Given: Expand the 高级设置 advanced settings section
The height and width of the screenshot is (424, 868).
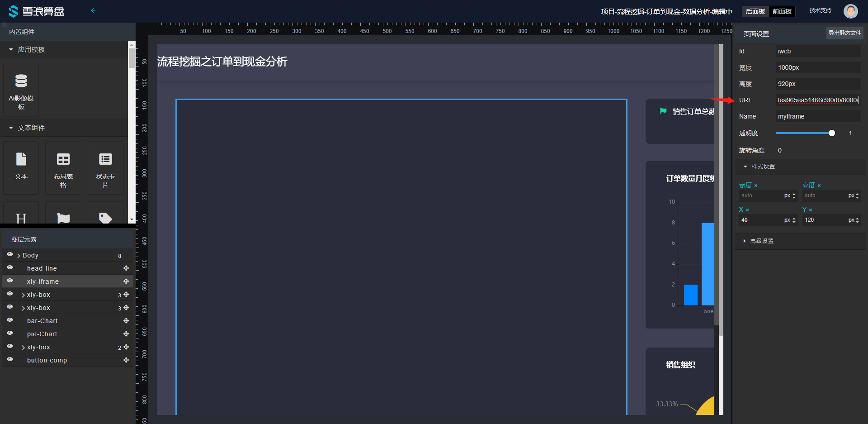Looking at the screenshot, I should [x=745, y=241].
